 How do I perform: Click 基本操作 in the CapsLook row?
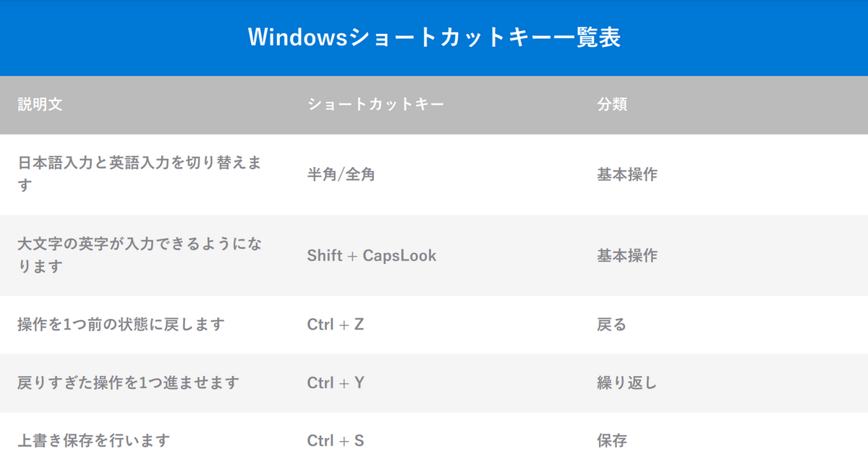click(626, 255)
